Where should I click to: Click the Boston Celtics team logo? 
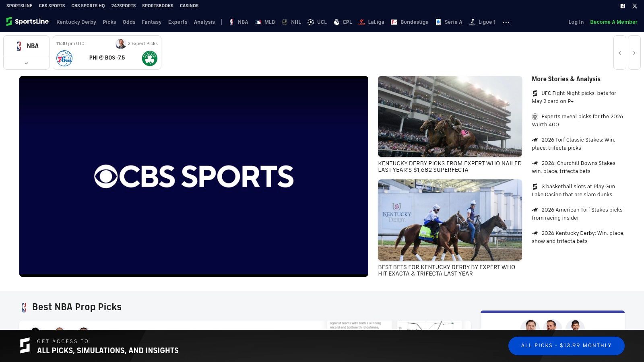coord(150,59)
